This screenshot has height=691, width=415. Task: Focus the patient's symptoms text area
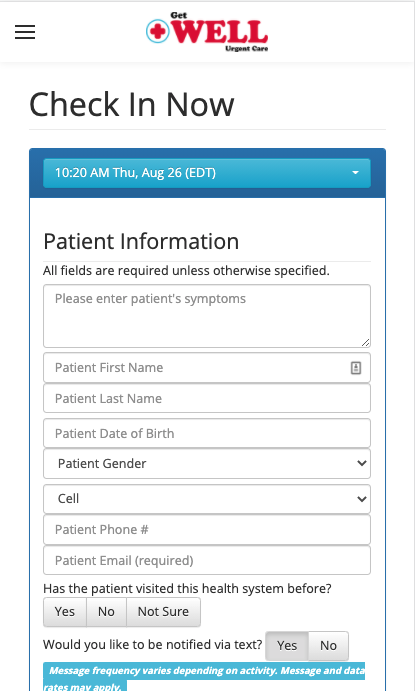pyautogui.click(x=207, y=316)
